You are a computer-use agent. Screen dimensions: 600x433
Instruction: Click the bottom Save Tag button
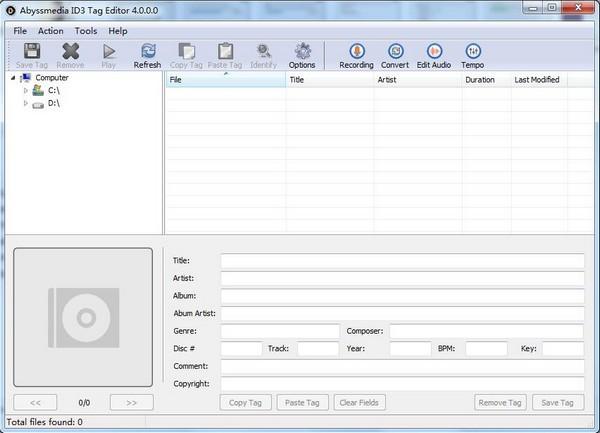[558, 403]
